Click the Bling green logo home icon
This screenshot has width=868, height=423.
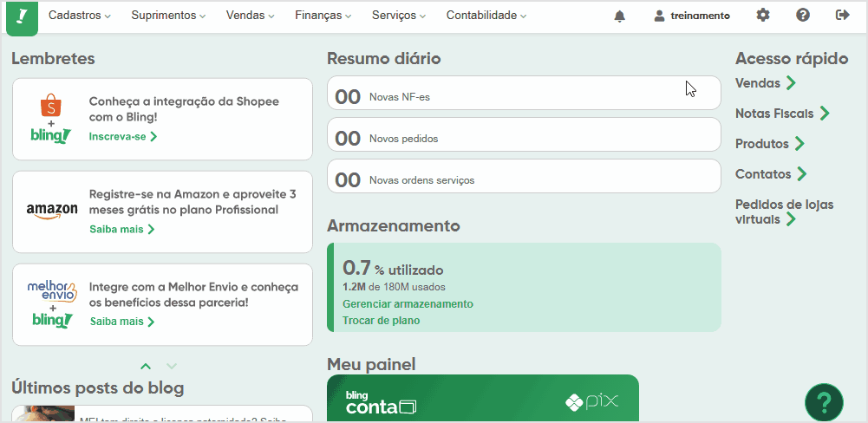pos(22,17)
